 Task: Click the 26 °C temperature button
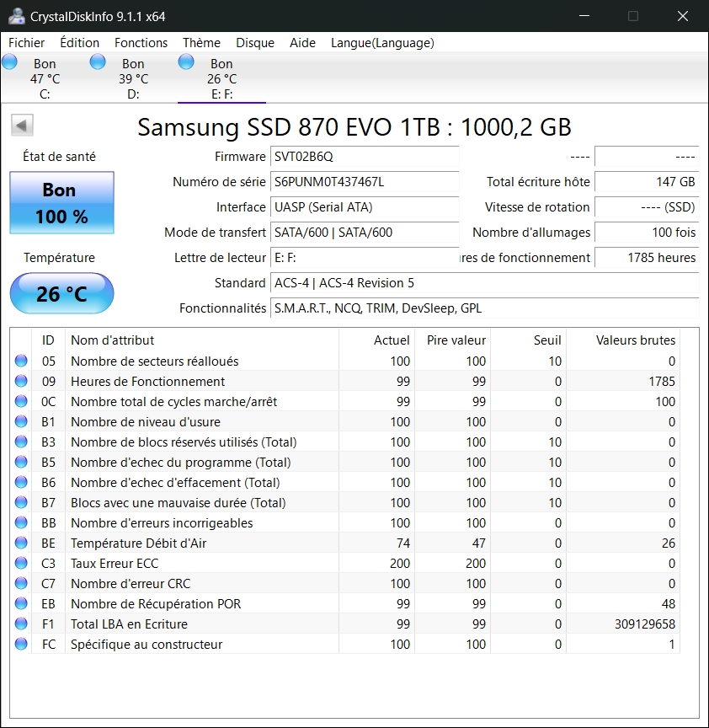pyautogui.click(x=61, y=294)
